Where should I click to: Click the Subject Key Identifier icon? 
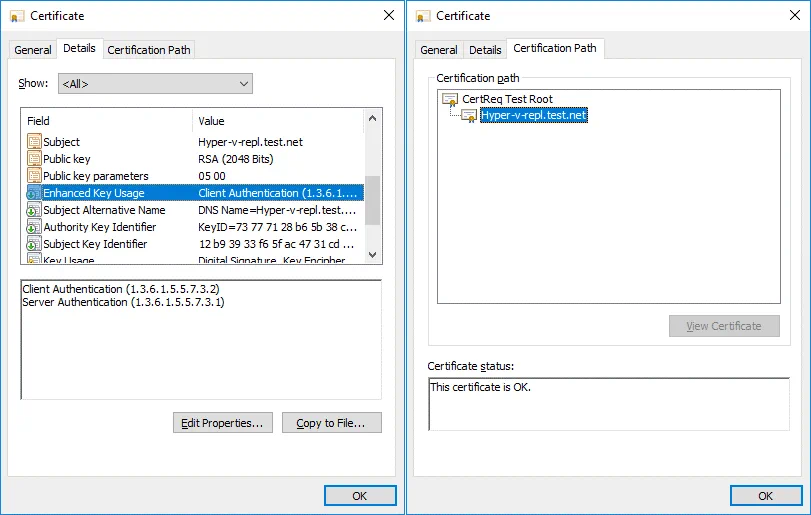pos(34,244)
